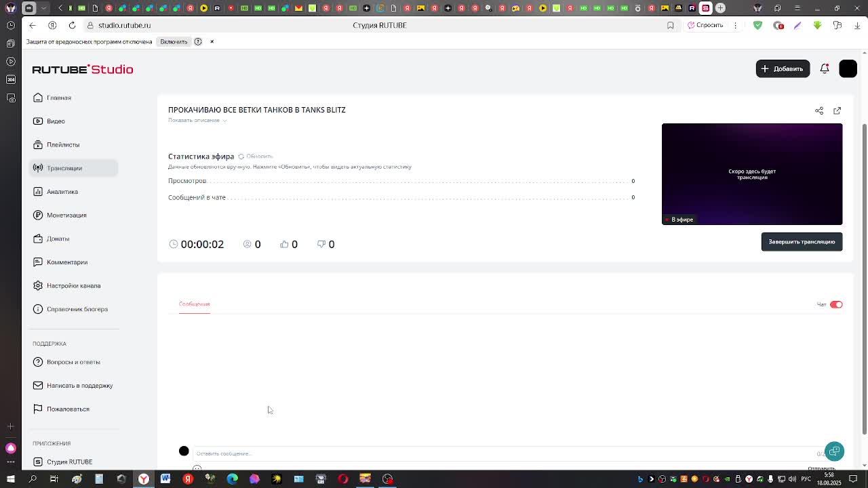Click the В эфире live badge
Viewport: 868px width, 488px height.
[679, 220]
